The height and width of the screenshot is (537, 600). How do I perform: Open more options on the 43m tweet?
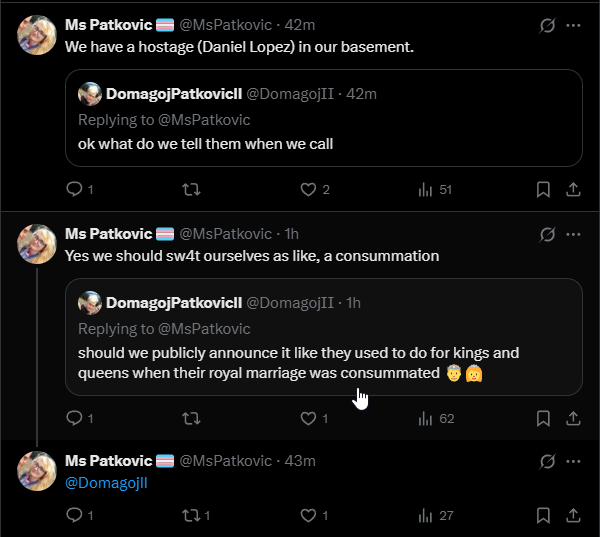[x=574, y=461]
